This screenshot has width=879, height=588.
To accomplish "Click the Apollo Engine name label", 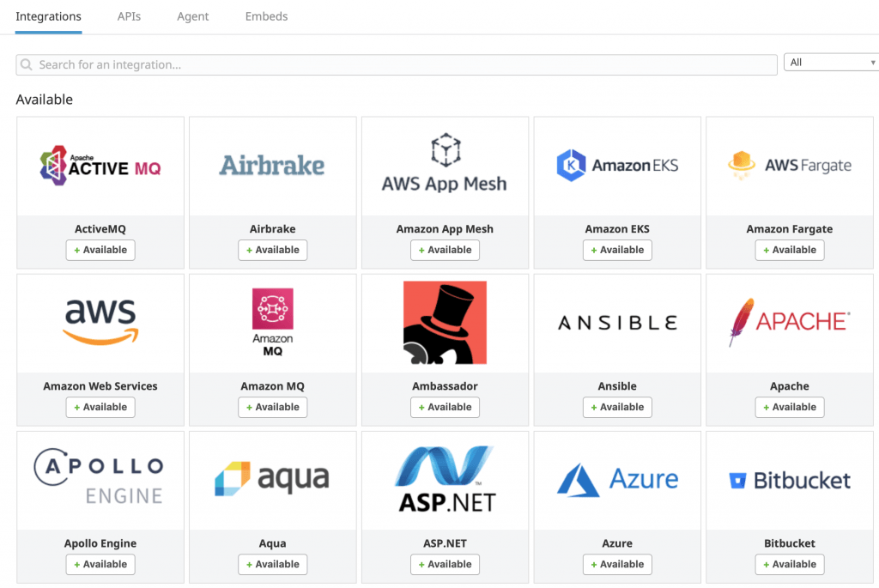I will pos(100,543).
